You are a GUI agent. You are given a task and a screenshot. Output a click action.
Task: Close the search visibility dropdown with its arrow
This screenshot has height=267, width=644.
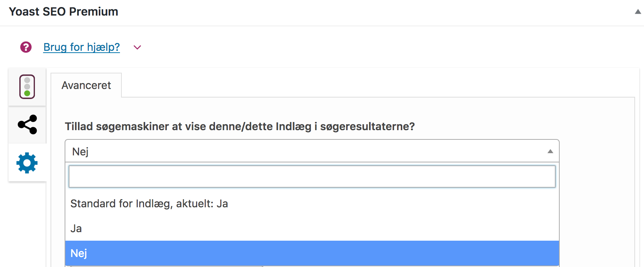click(x=550, y=151)
